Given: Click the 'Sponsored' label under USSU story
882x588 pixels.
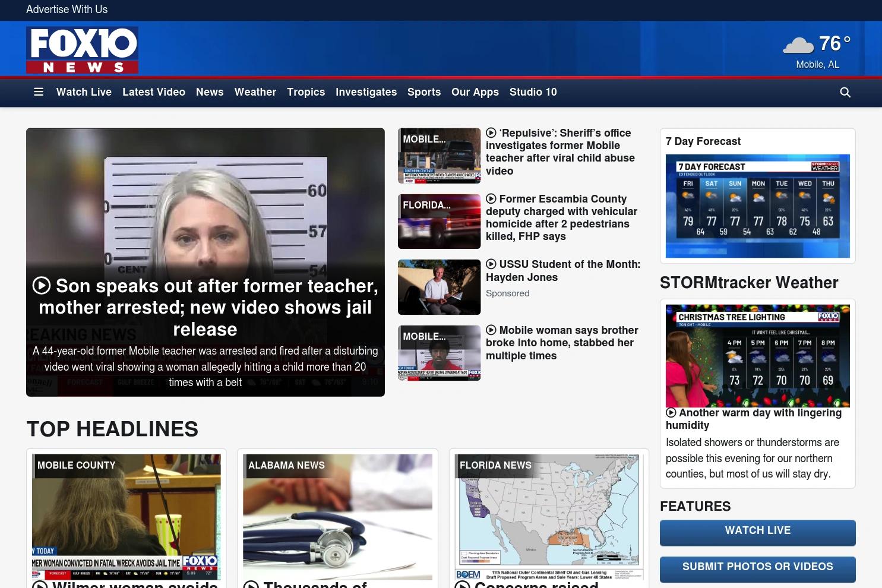Looking at the screenshot, I should tap(507, 293).
